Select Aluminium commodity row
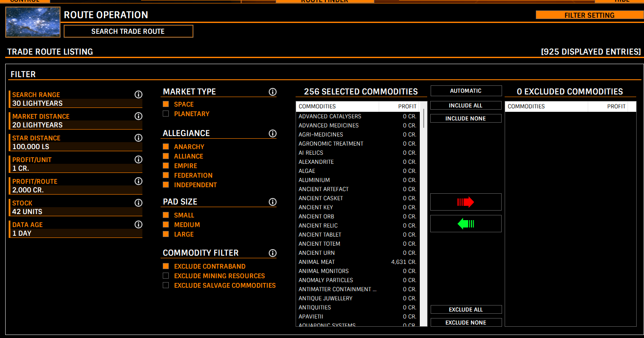 coord(358,180)
